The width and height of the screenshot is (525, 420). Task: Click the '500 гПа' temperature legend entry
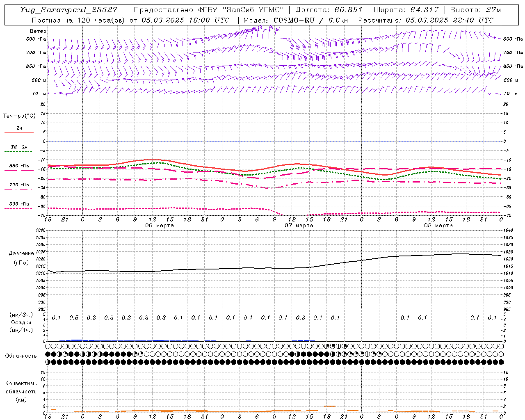19,204
